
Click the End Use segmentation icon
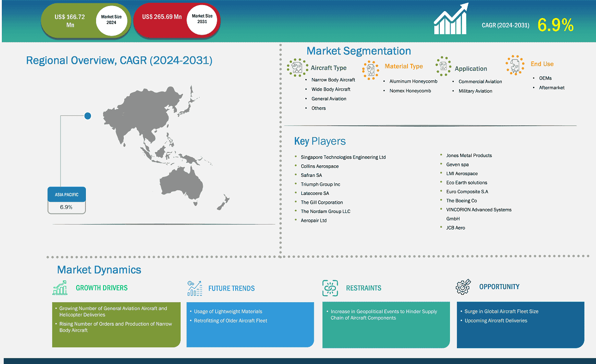pos(515,65)
